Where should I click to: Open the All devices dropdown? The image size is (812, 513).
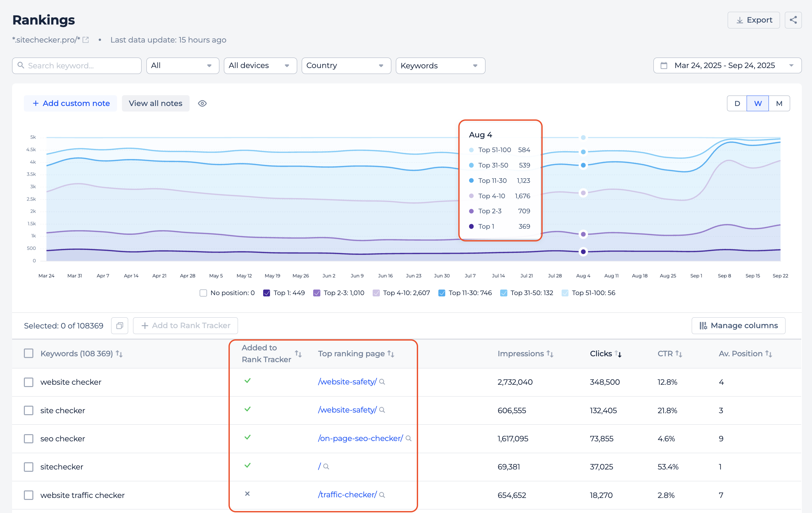pos(260,65)
